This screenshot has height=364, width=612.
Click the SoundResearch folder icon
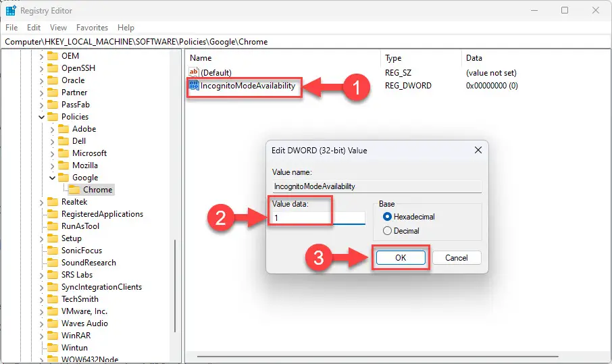(52, 262)
